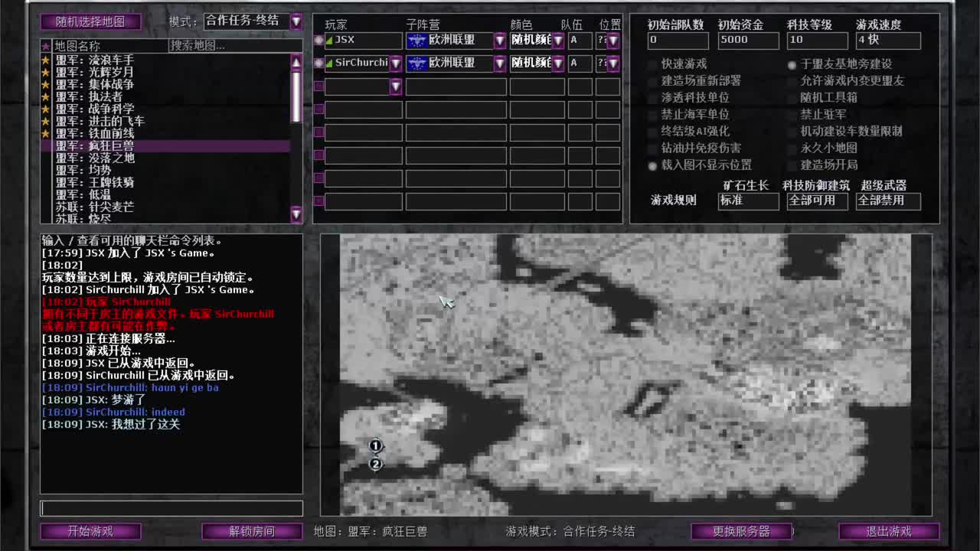Open position dropdown in JSX row
Screen dimensions: 980x551
[x=613, y=40]
